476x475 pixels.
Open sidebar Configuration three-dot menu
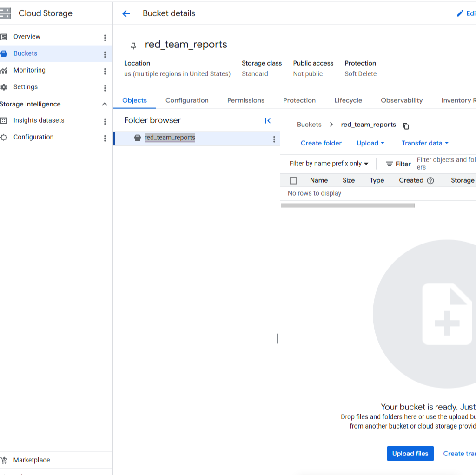(x=105, y=138)
